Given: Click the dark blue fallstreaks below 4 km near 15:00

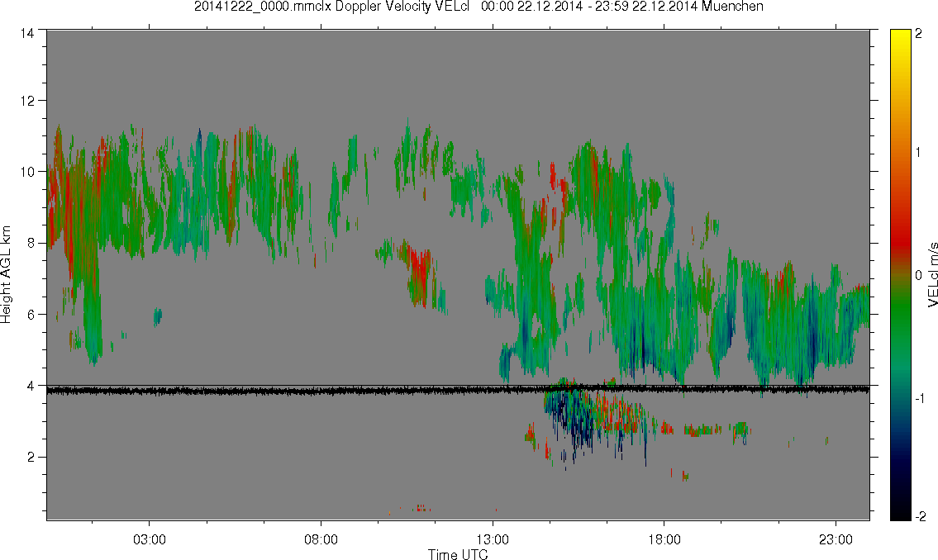Looking at the screenshot, I should coord(571,421).
